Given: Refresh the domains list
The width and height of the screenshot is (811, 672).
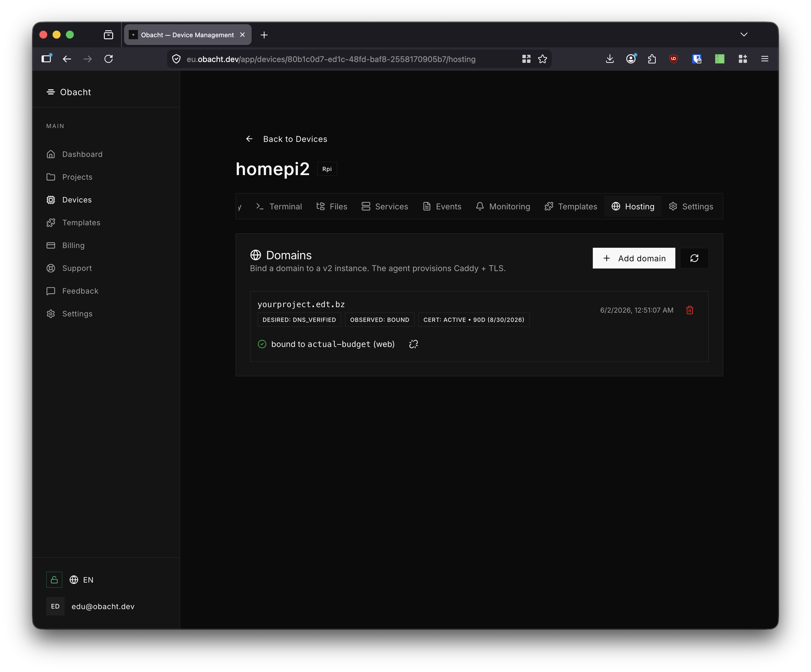Looking at the screenshot, I should [x=694, y=258].
